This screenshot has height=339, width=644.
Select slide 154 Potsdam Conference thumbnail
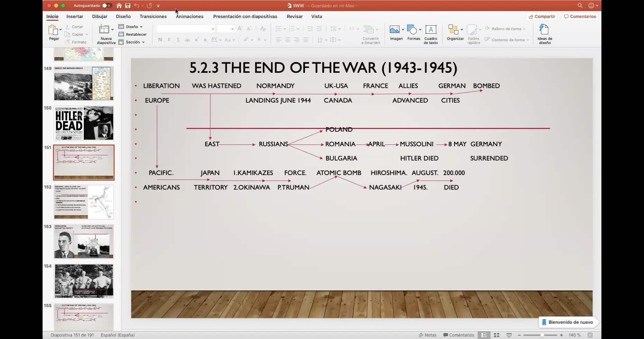point(84,281)
